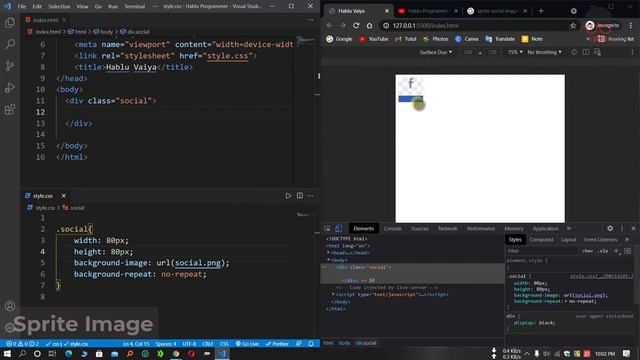640x360 pixels.
Task: Switch to DevTools Console tab
Action: [x=393, y=229]
